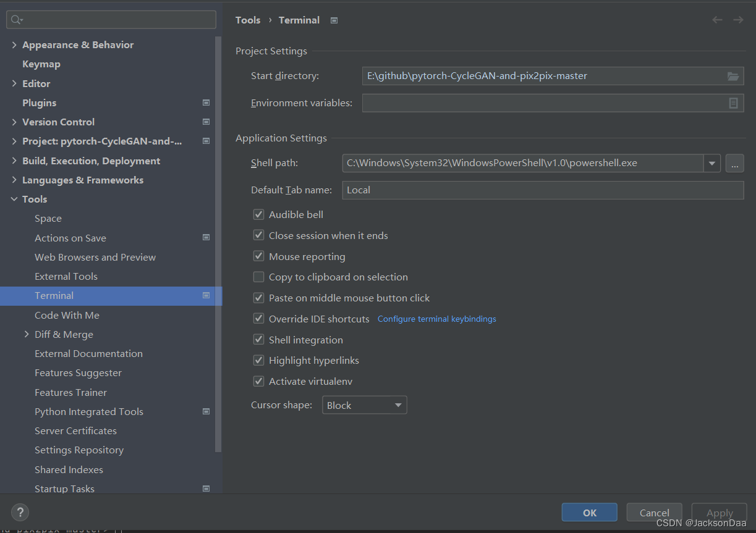Select Code With Me settings
756x533 pixels.
pos(67,315)
